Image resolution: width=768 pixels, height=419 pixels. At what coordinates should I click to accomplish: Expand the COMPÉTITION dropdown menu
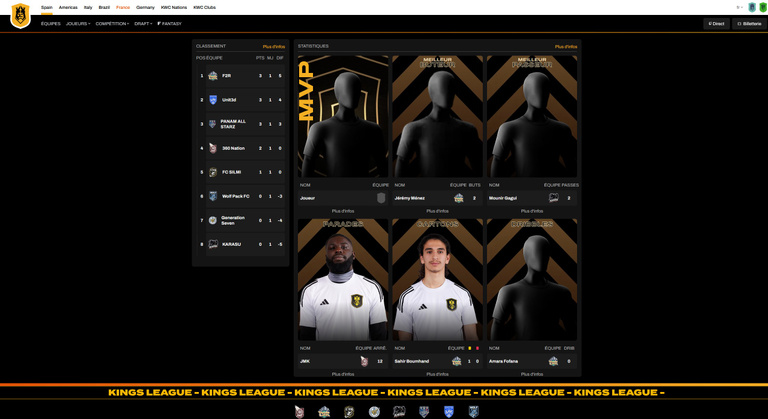[x=112, y=24]
